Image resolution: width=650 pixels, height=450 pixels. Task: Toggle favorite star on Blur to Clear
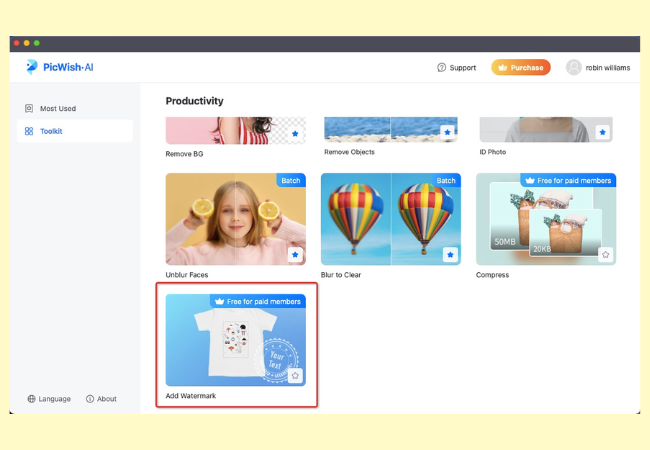(x=450, y=255)
